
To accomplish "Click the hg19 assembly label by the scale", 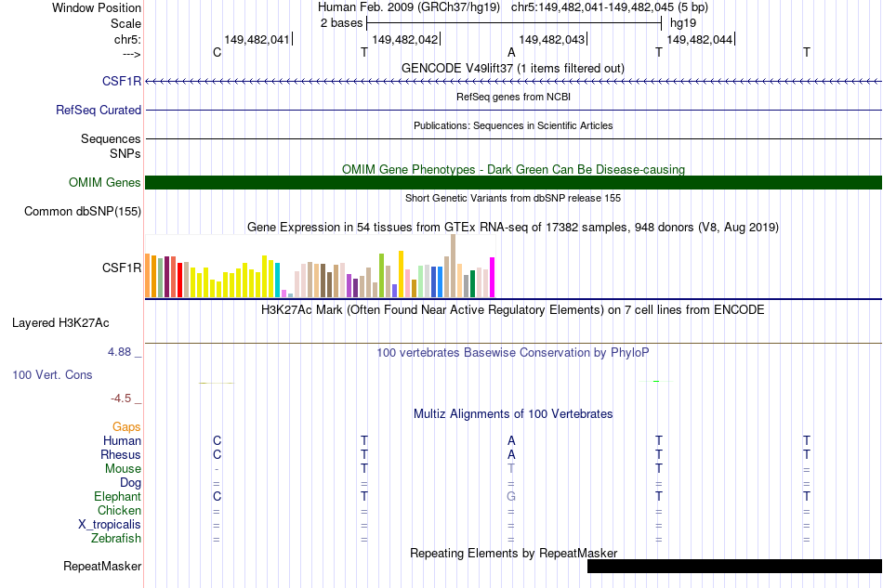I will [682, 23].
